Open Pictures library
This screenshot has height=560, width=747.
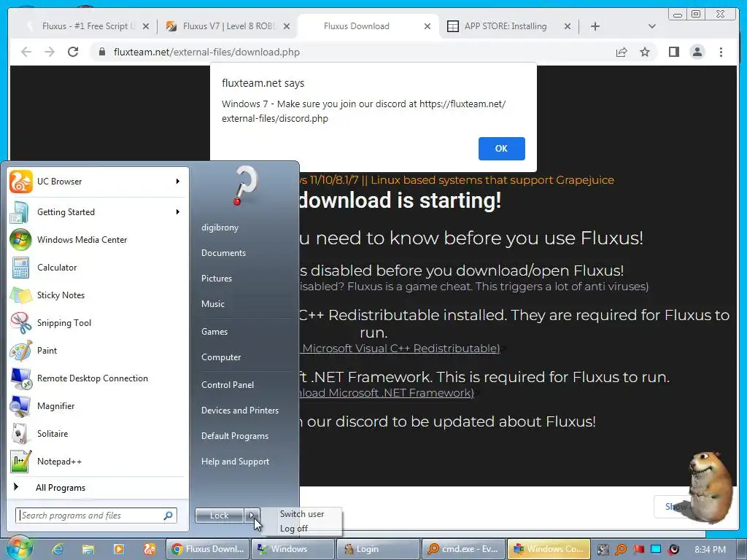click(x=216, y=279)
